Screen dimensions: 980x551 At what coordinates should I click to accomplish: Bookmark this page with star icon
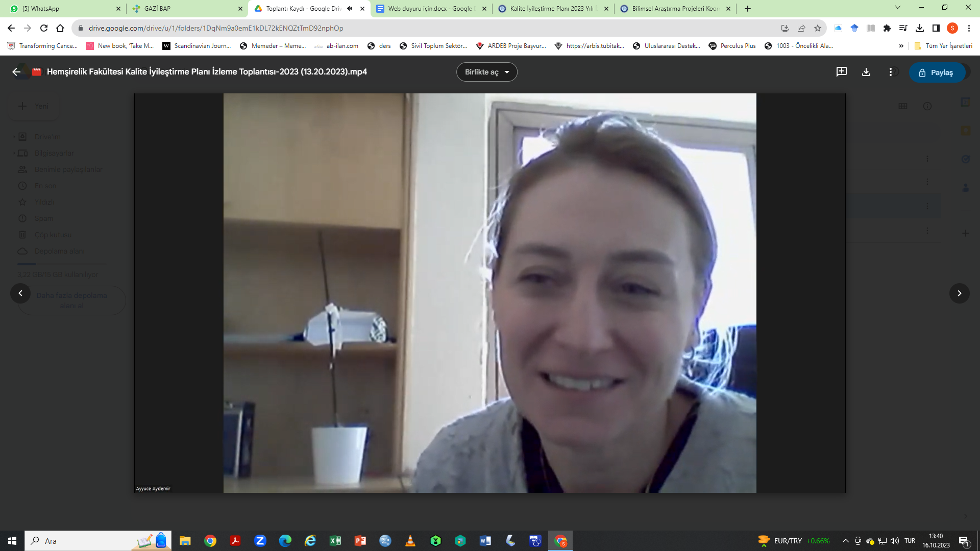pos(818,28)
